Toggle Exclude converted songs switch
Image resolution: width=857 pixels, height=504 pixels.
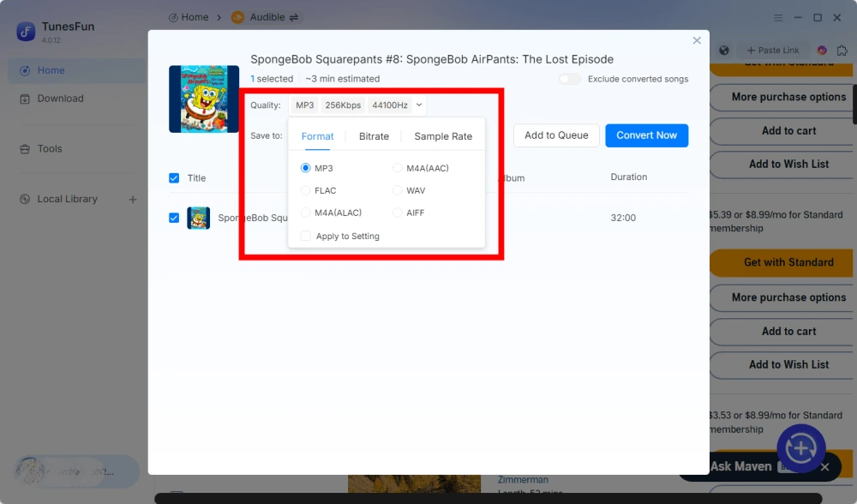pos(570,79)
